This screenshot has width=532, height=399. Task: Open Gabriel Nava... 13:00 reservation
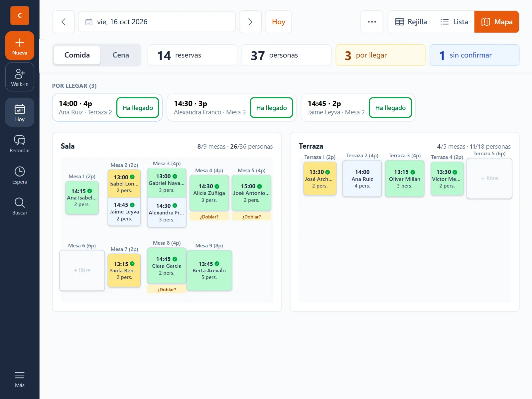167,183
